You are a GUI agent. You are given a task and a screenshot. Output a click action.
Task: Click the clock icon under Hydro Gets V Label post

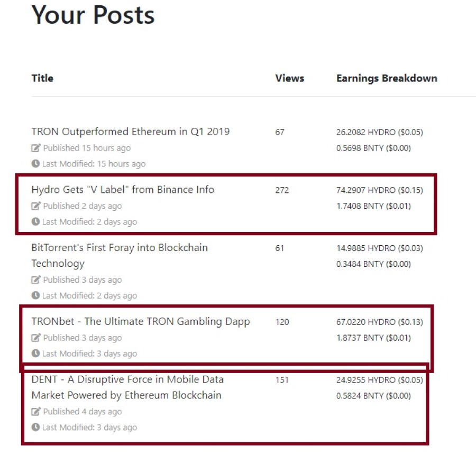[x=35, y=221]
